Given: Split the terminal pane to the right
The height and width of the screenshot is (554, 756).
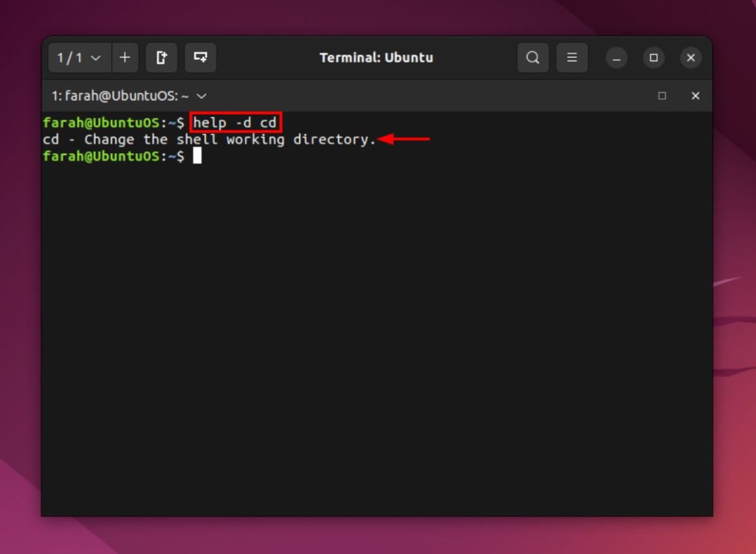Looking at the screenshot, I should point(161,57).
